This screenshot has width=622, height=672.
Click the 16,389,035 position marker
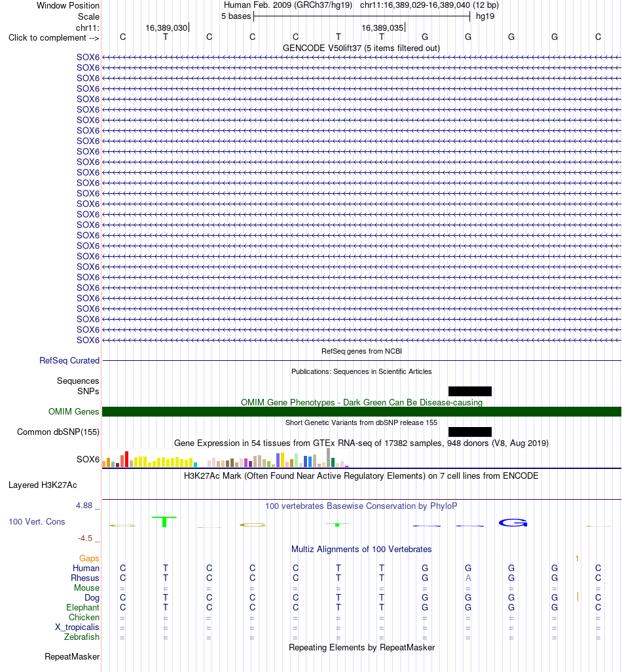[x=382, y=28]
